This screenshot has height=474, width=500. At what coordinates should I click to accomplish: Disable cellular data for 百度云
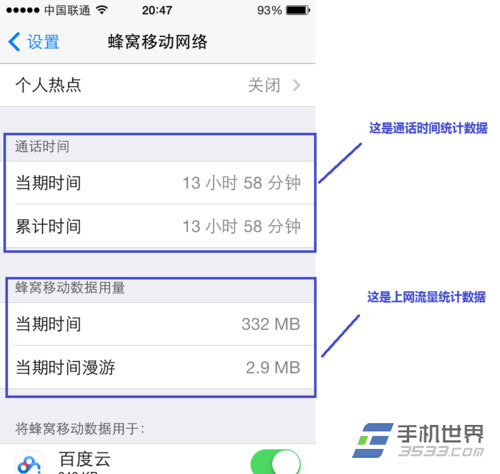coord(276,462)
